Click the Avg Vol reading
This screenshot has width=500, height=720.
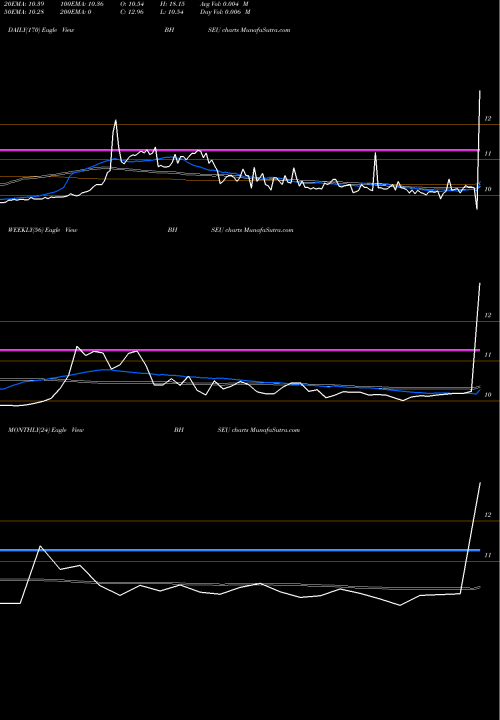coord(225,3)
